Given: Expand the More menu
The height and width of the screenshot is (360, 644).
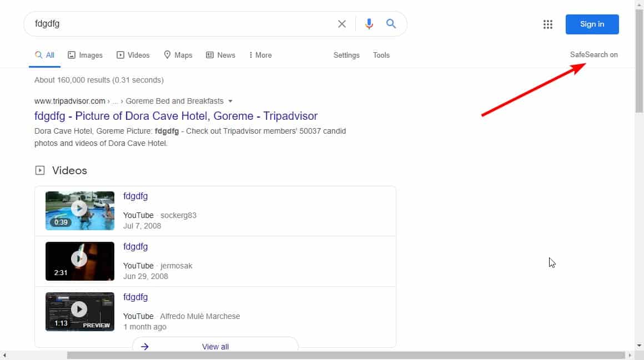Looking at the screenshot, I should pyautogui.click(x=260, y=55).
